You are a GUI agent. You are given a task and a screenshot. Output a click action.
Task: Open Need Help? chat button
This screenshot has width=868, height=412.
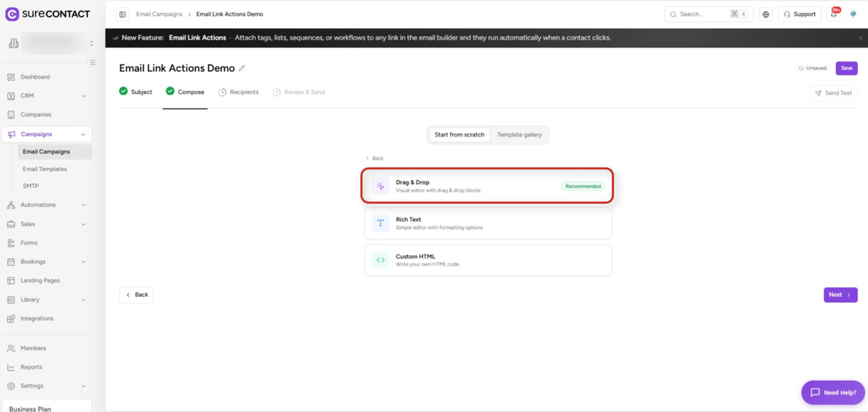[x=833, y=392]
